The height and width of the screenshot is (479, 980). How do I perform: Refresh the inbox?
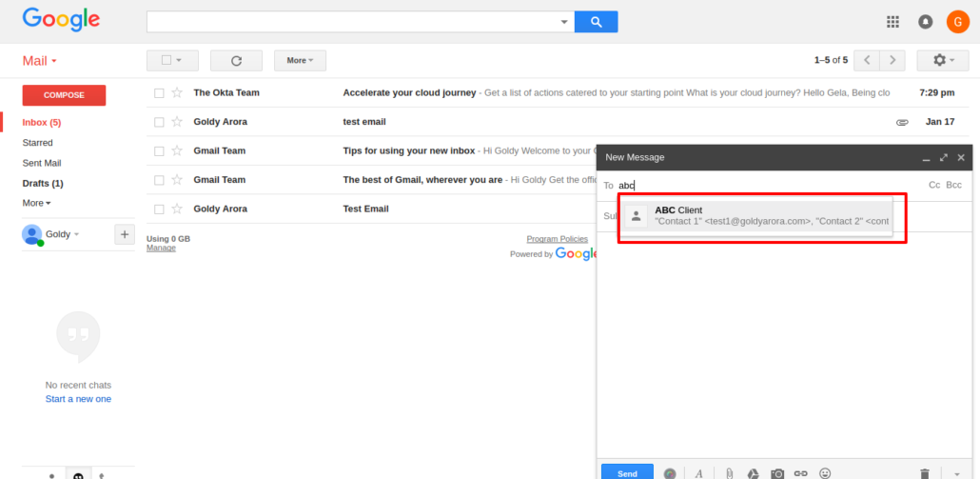point(236,61)
